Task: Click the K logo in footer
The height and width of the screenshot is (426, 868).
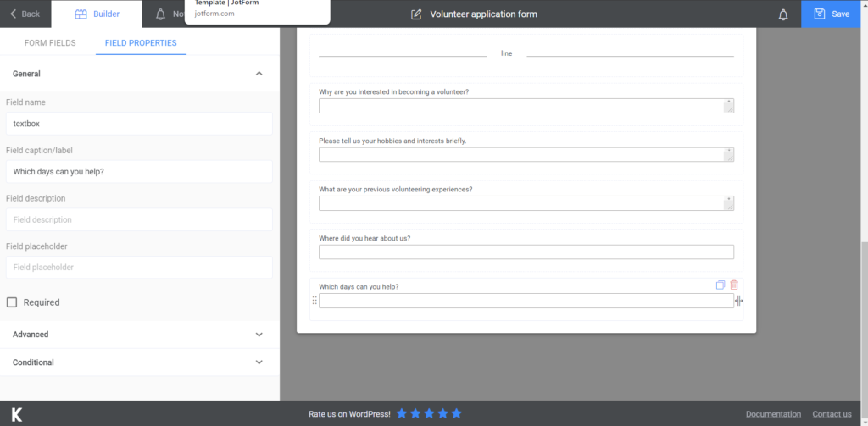Action: point(17,414)
